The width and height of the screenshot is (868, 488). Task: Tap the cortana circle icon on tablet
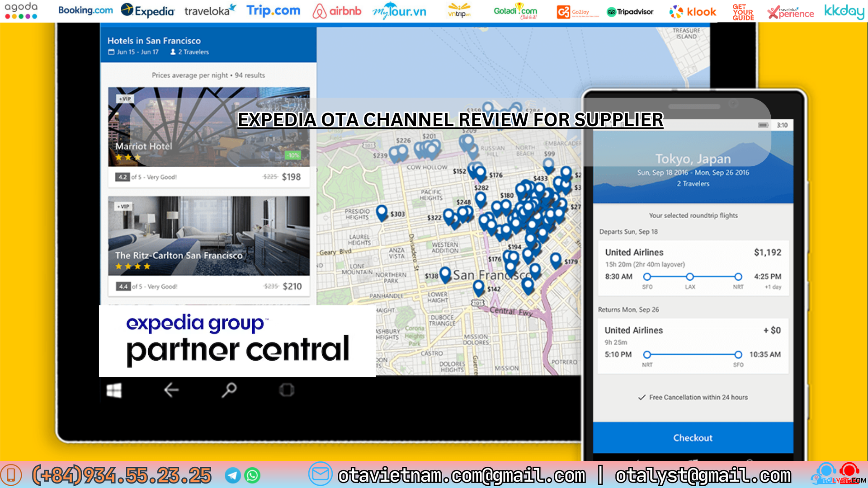coord(287,390)
